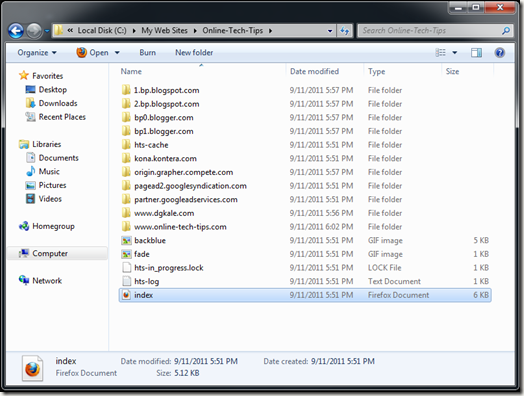
Task: Select the index Firefox document icon
Action: (x=126, y=295)
